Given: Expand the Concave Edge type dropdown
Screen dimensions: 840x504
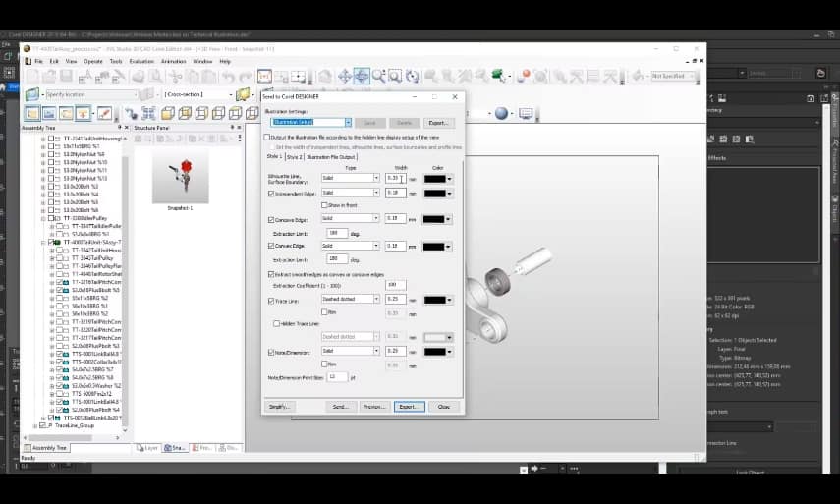Looking at the screenshot, I should pos(375,218).
